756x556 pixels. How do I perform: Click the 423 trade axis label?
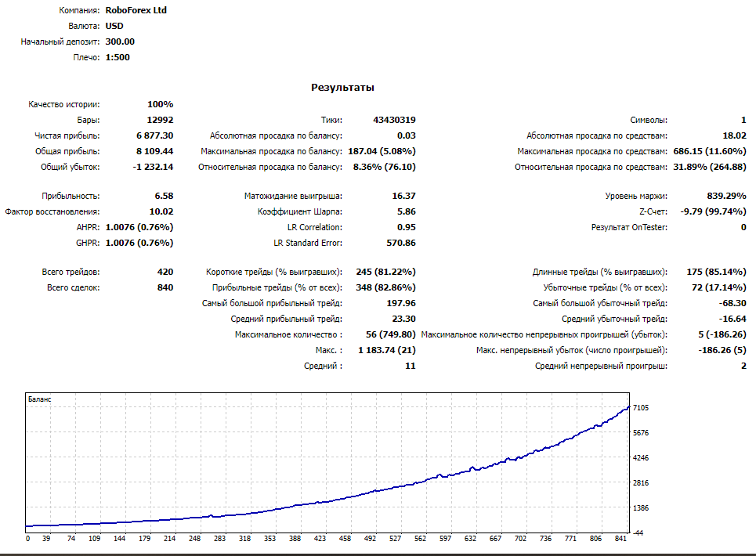coord(320,539)
